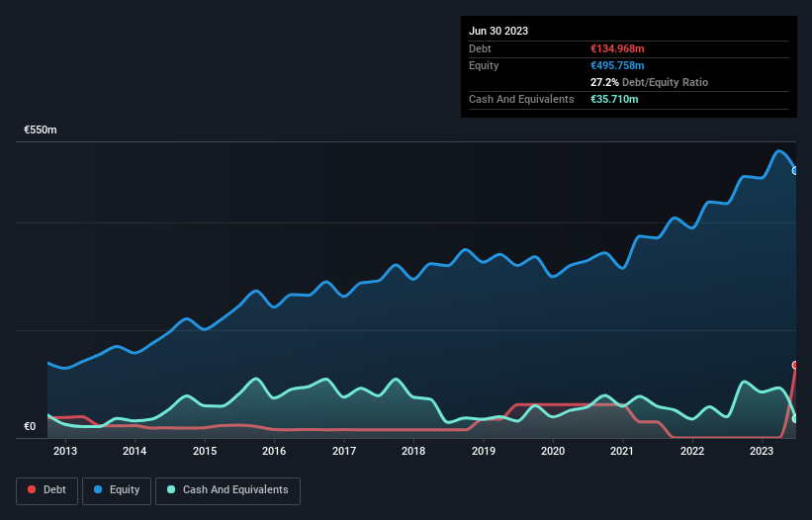
Task: Click the Debt label in tooltip
Action: click(480, 48)
